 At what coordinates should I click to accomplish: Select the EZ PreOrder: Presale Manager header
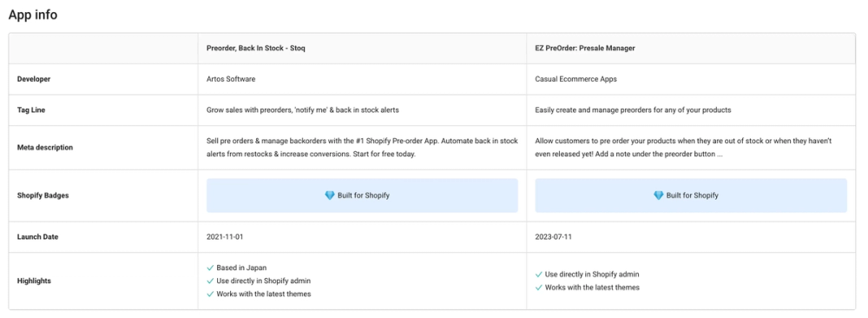pos(585,48)
